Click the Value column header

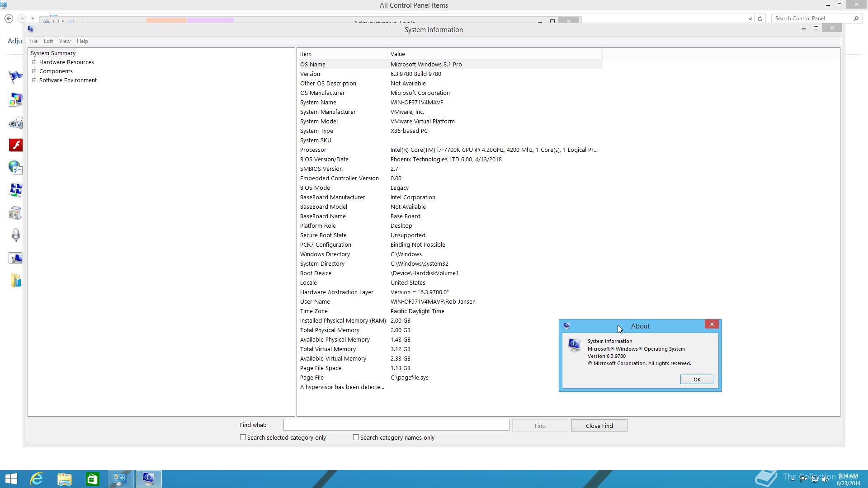click(x=495, y=54)
